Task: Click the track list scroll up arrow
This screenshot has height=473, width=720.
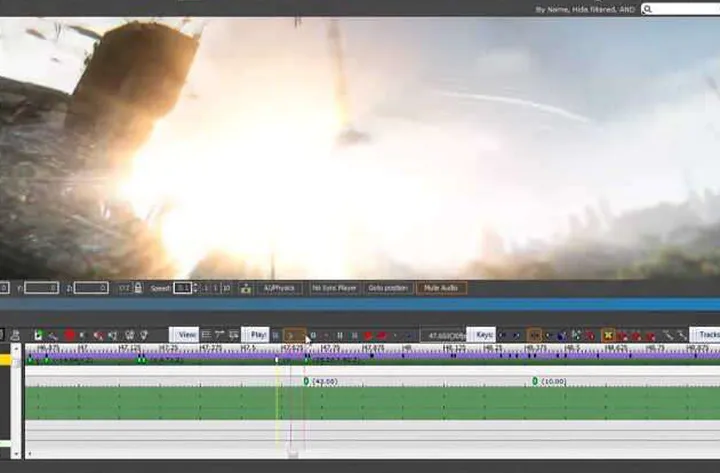Action: (x=16, y=349)
